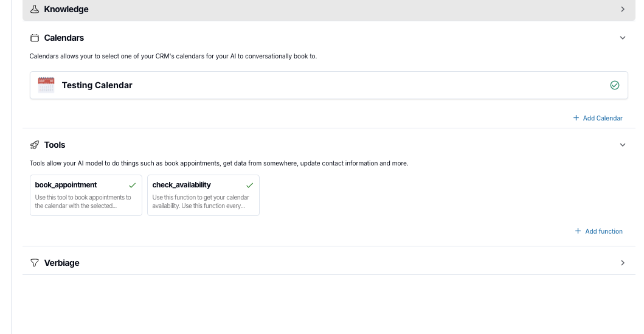The image size is (644, 334).
Task: Click the Verbiage funnel icon
Action: point(35,263)
